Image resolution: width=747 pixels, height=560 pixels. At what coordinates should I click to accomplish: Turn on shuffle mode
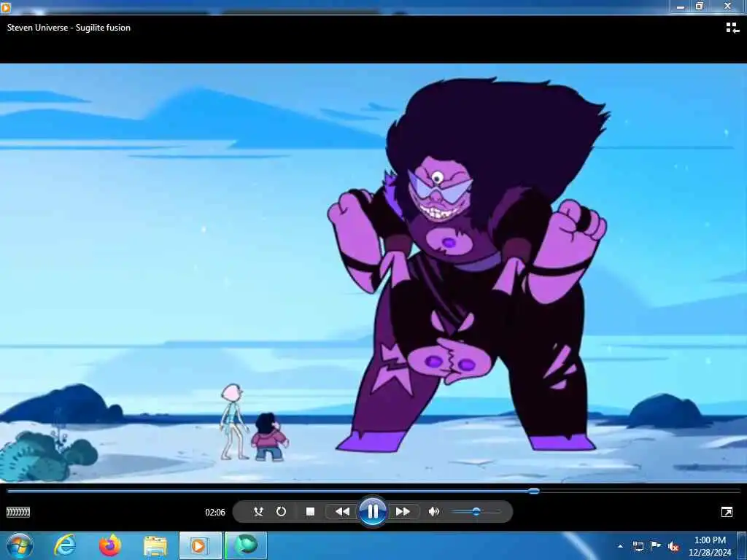point(258,511)
